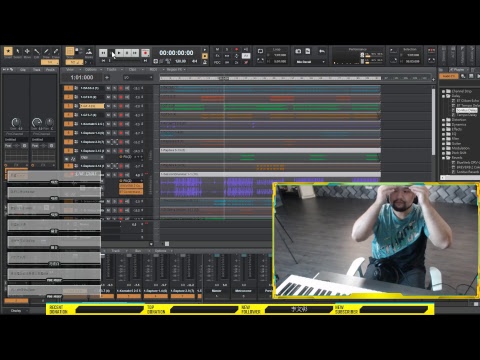480x360 pixels.
Task: Click the 4/4 time signature field
Action: 194,61
